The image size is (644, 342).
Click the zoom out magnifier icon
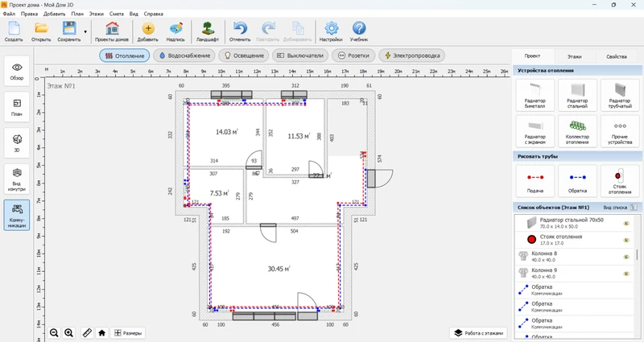54,332
